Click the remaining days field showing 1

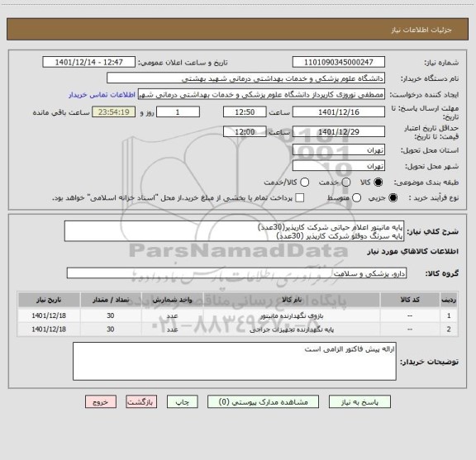tap(178, 112)
